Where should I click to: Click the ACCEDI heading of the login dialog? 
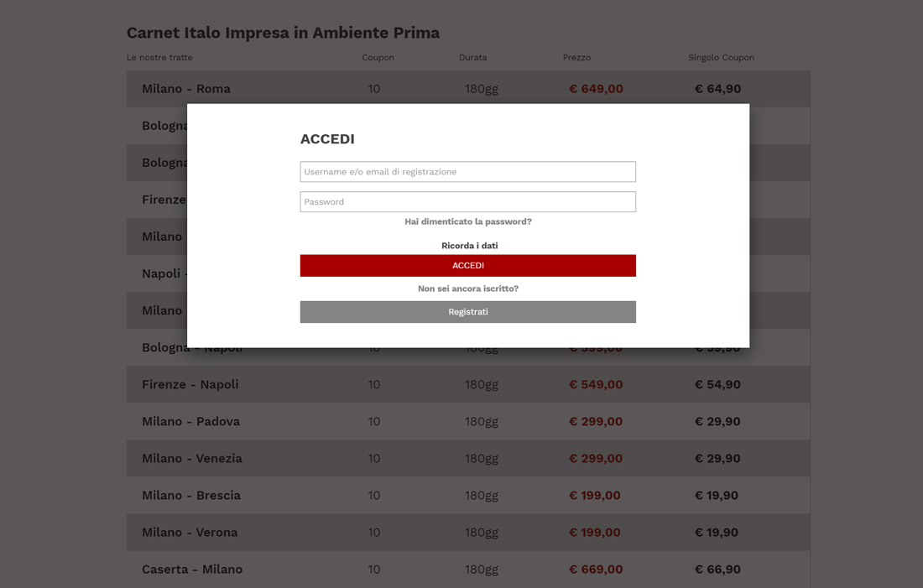(x=327, y=139)
